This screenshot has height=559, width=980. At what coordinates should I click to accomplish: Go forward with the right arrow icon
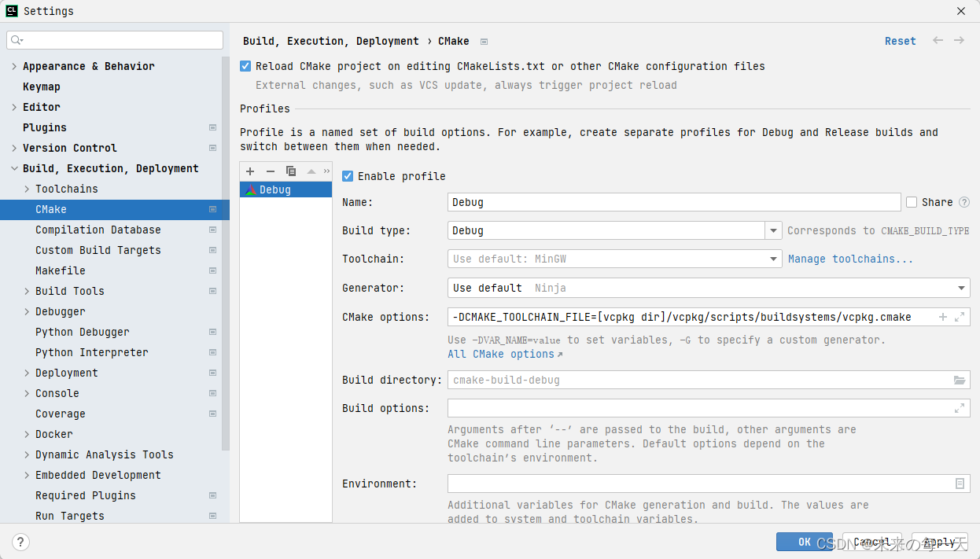[959, 41]
